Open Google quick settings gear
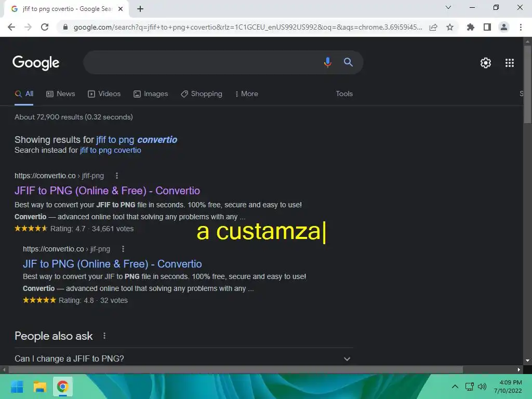Viewport: 532px width, 399px height. [486, 63]
